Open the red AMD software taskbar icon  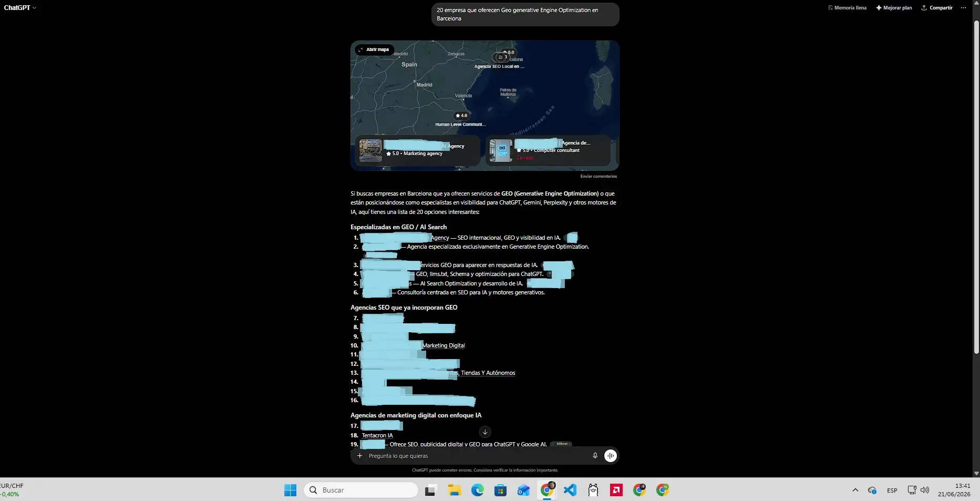tap(616, 490)
